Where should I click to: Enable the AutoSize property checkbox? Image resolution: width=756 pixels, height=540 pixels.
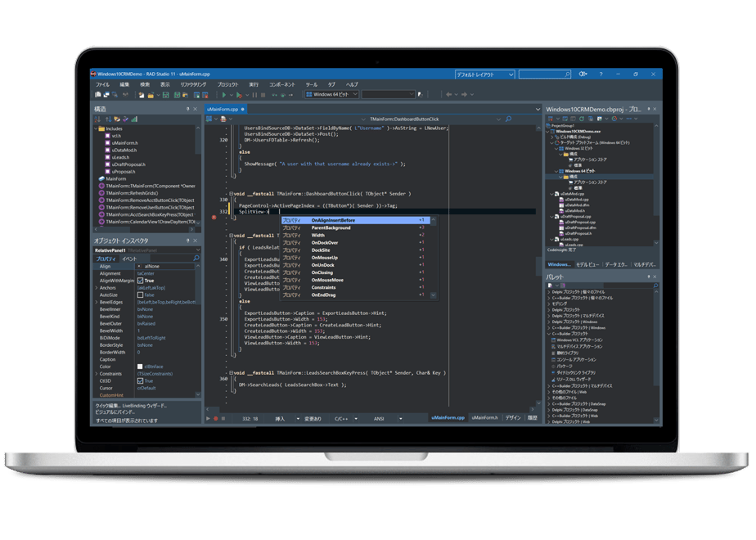[141, 295]
